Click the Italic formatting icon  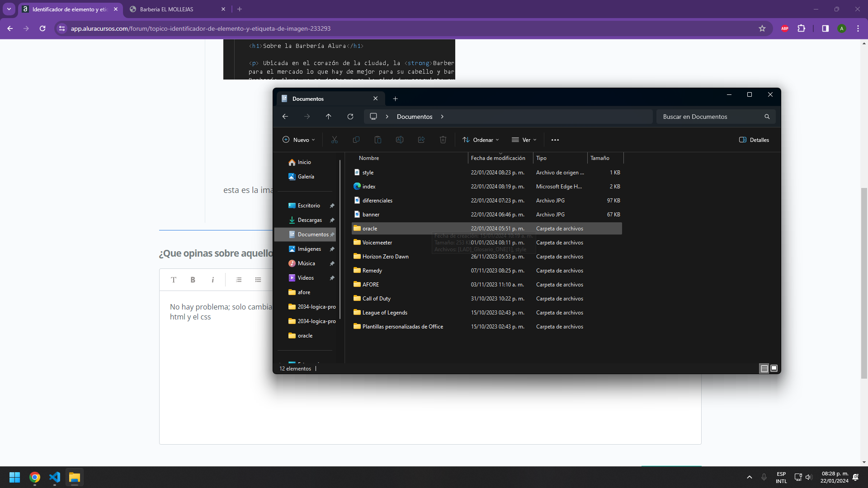tap(213, 280)
